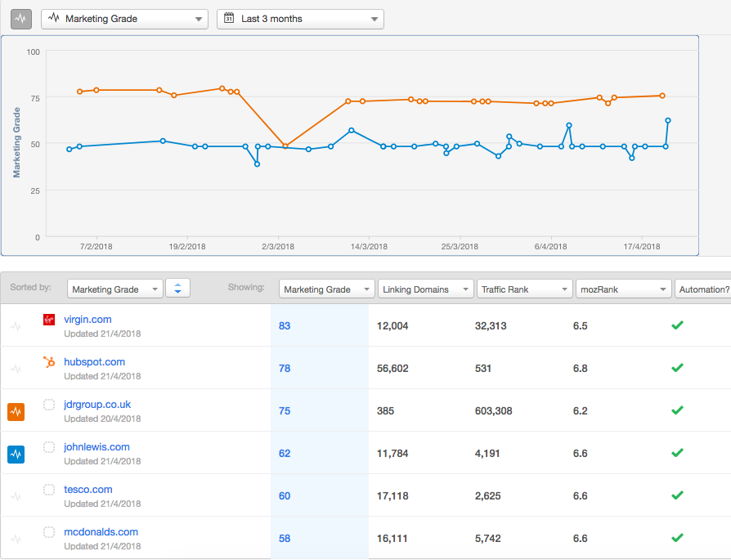
Task: Click the gray pulse chart button at top left
Action: 21,19
